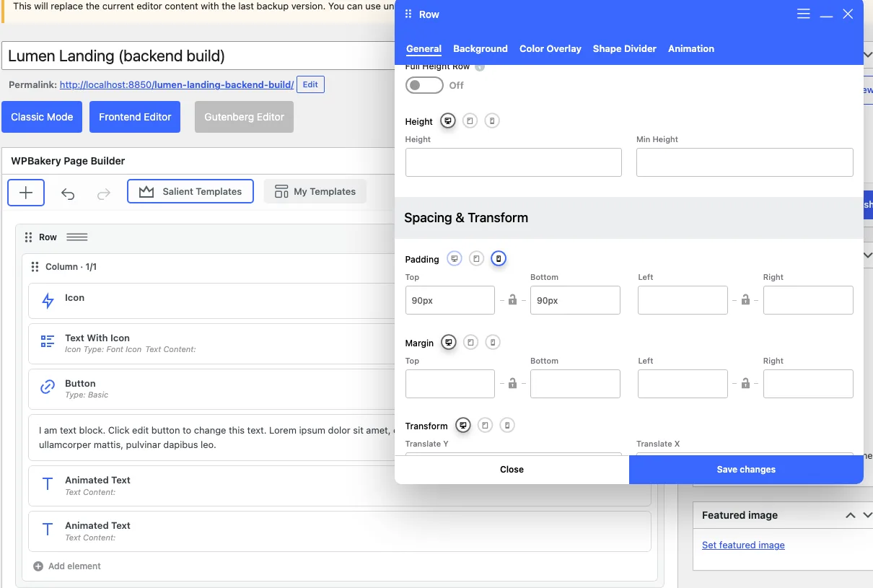Screen dimensions: 873x588
Task: Toggle Padding top/bottom link lock
Action: (x=512, y=299)
